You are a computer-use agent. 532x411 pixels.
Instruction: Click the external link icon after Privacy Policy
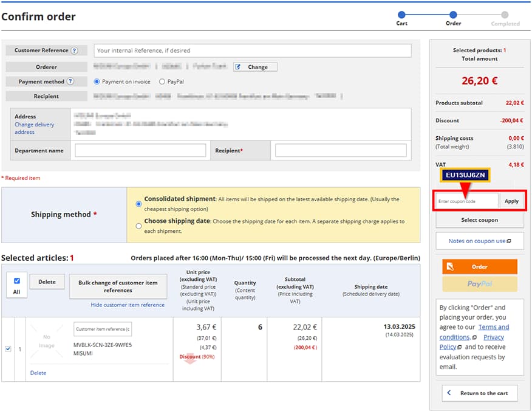click(459, 348)
